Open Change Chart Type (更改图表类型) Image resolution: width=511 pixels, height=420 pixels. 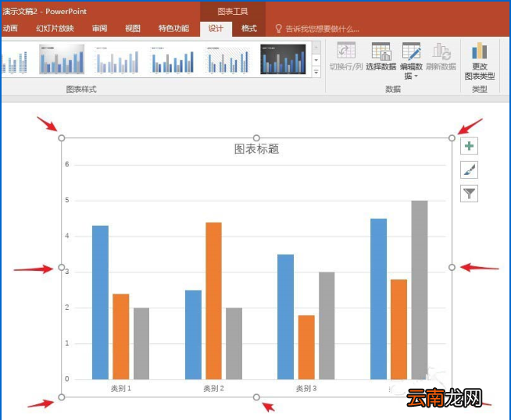tap(480, 61)
